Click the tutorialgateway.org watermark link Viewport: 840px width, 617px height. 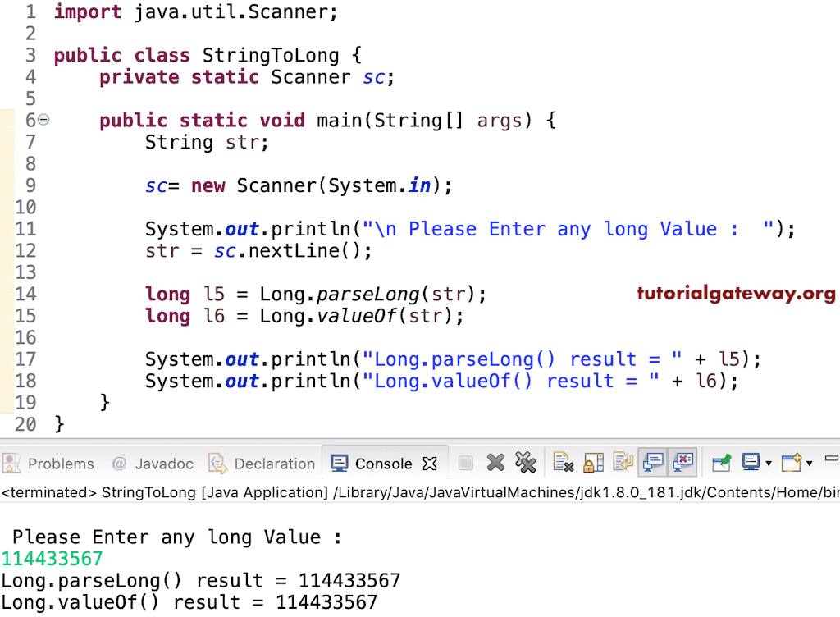pos(735,293)
